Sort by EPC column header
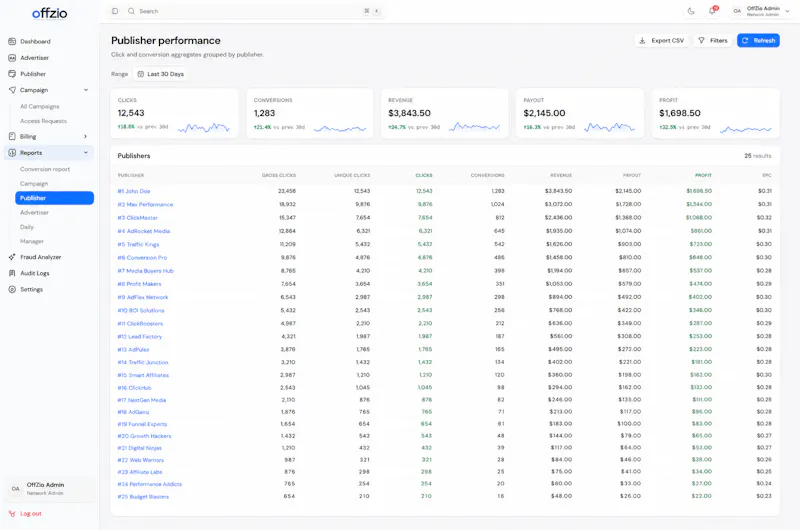This screenshot has height=530, width=800. click(767, 175)
